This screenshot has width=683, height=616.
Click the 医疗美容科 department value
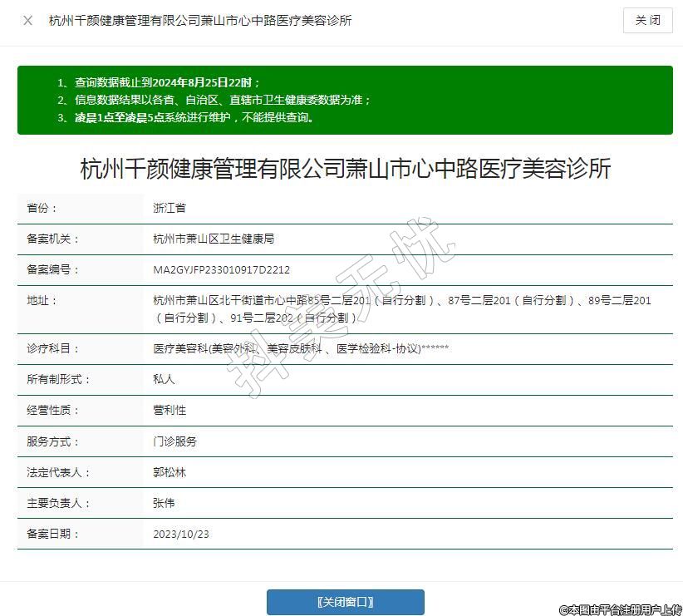coord(301,348)
